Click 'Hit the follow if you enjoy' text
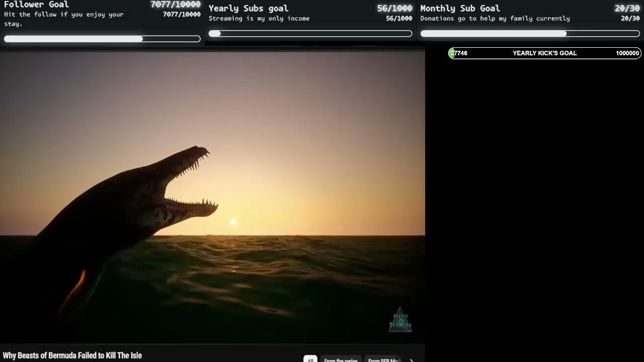This screenshot has width=644, height=362. [x=64, y=19]
